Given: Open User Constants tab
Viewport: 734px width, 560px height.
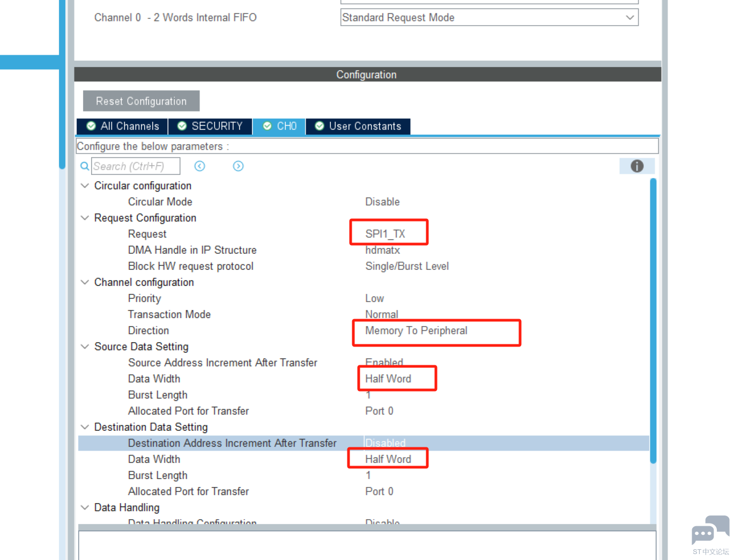Looking at the screenshot, I should [358, 126].
